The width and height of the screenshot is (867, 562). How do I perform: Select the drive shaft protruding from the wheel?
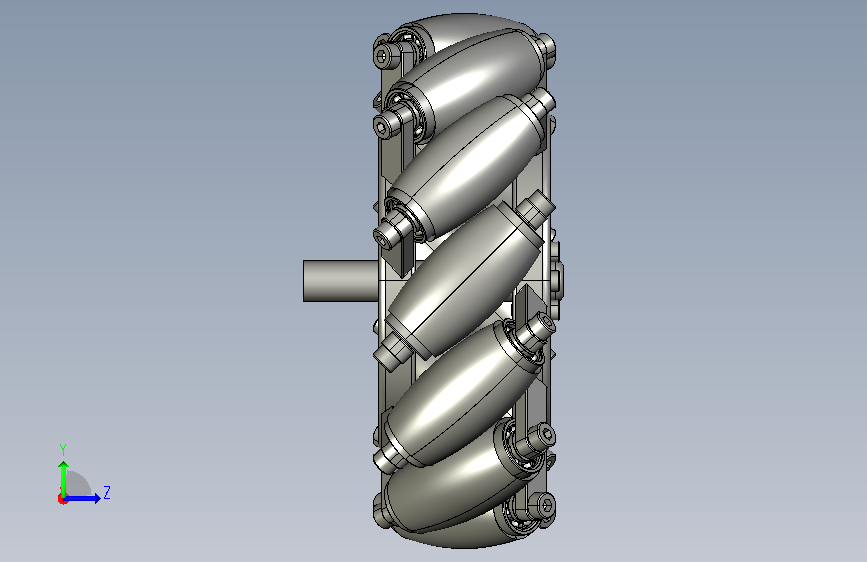tap(341, 281)
